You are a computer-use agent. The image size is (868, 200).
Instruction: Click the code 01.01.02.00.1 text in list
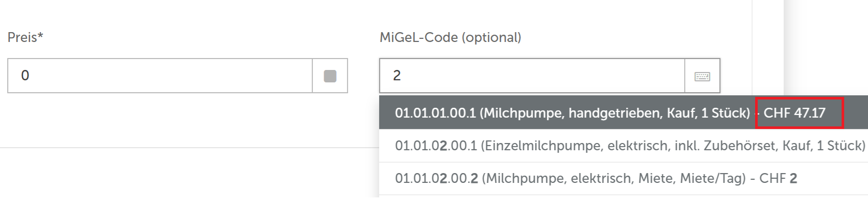(x=436, y=146)
